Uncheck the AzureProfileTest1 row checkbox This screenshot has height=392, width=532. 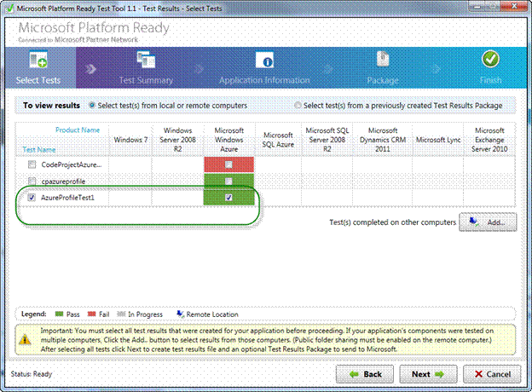coord(32,197)
